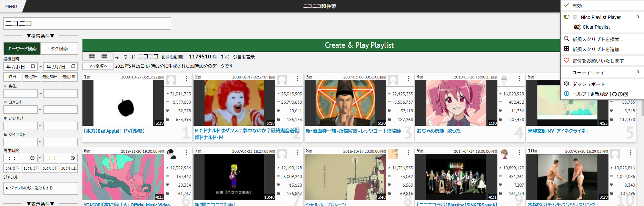Choose the 5分以下 duration filter

12,168
